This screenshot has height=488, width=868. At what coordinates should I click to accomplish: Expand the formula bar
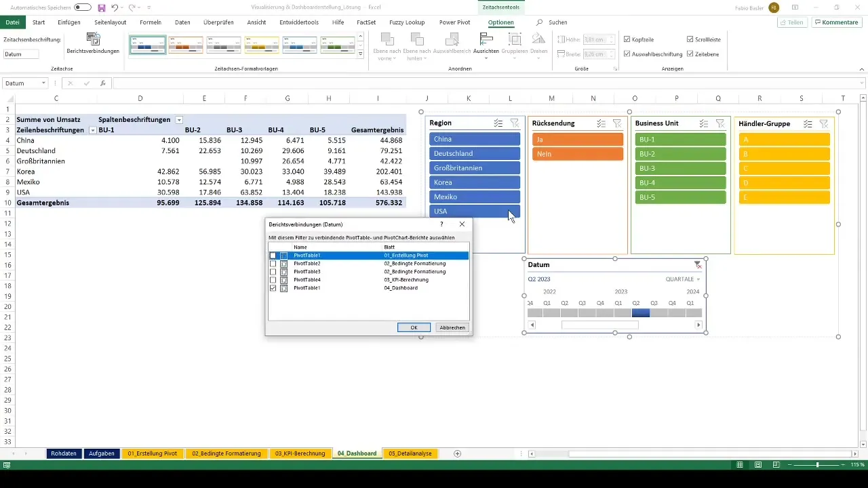pyautogui.click(x=861, y=83)
